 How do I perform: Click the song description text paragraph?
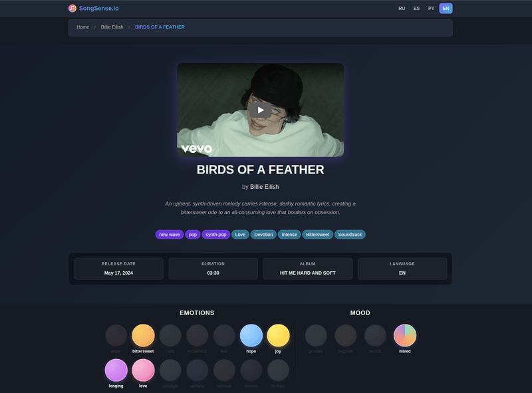[260, 208]
